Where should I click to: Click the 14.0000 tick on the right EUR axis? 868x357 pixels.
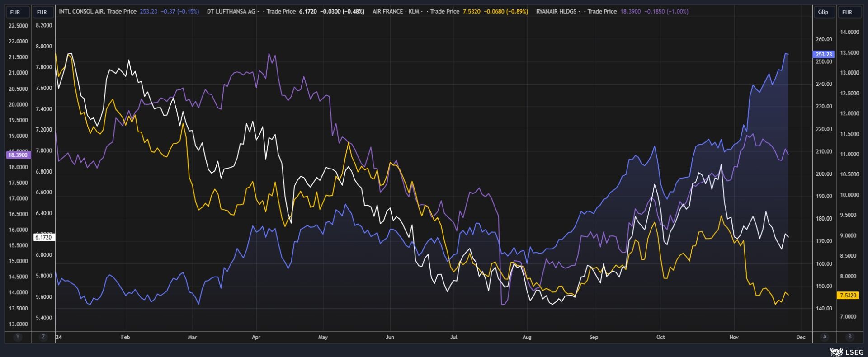(849, 32)
